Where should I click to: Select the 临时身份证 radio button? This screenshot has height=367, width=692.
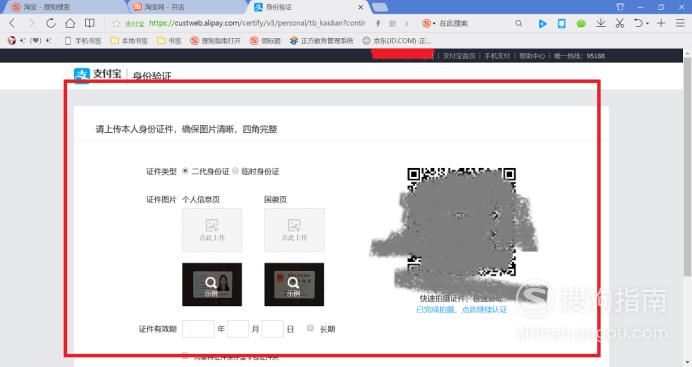pyautogui.click(x=235, y=171)
